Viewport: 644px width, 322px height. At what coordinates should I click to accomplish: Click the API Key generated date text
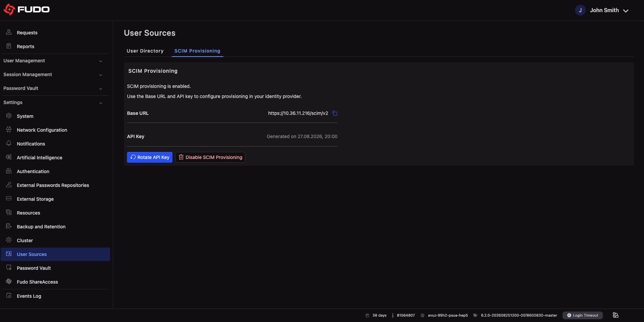(302, 136)
